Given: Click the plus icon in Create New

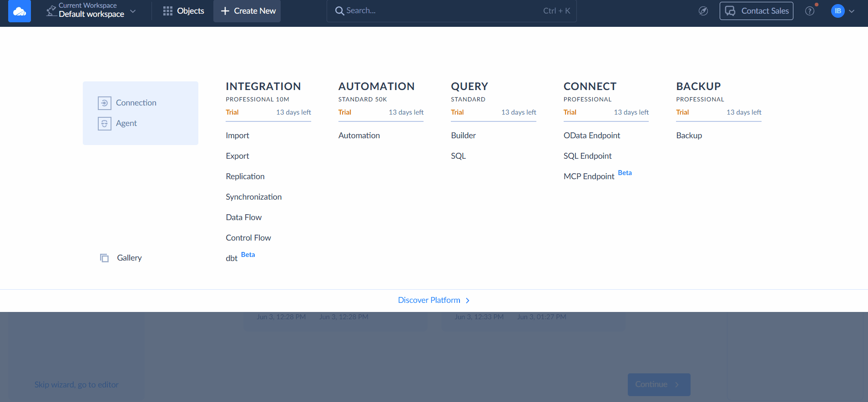Looking at the screenshot, I should (x=225, y=11).
